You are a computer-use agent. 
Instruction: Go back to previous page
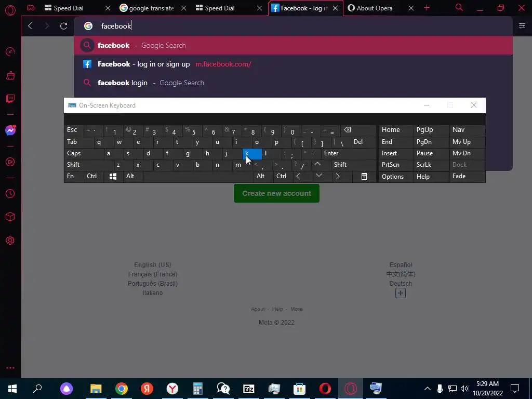click(30, 26)
